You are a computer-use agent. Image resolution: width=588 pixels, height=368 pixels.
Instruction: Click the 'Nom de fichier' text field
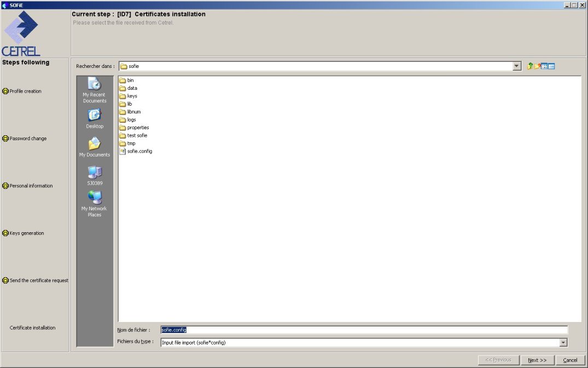point(364,330)
